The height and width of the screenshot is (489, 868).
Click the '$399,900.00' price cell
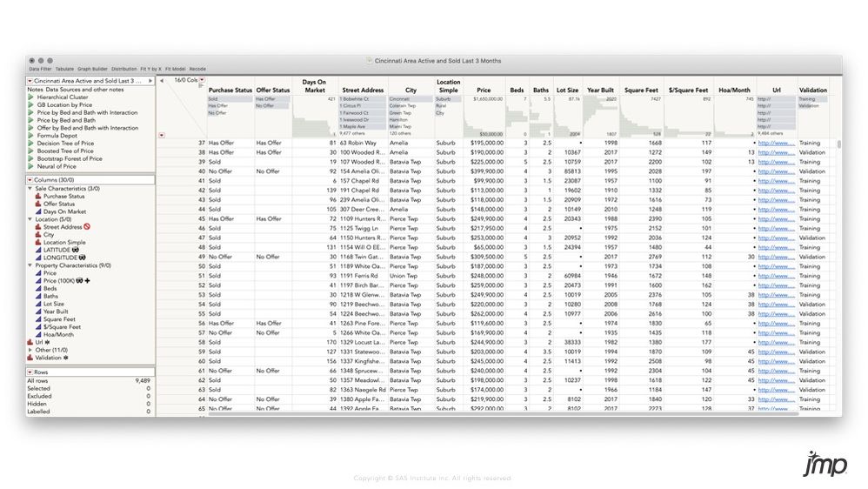pos(486,171)
